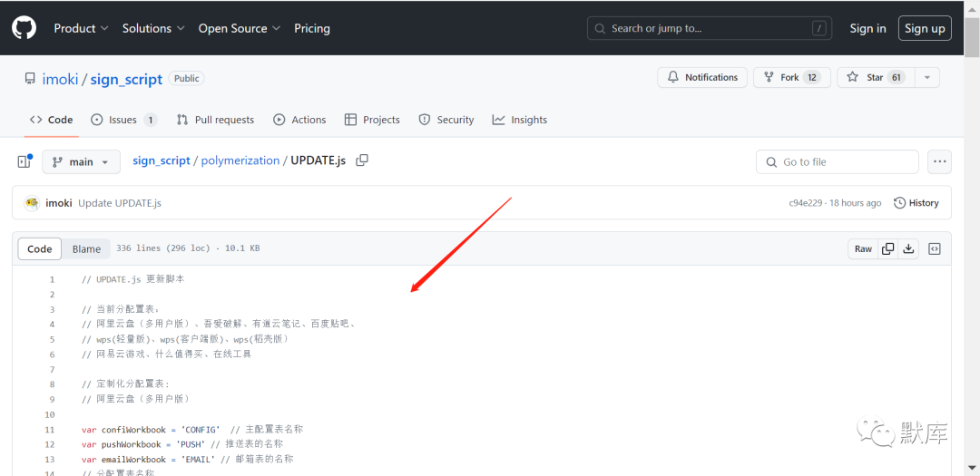Switch to the Issues tab
The height and width of the screenshot is (476, 980).
[123, 120]
